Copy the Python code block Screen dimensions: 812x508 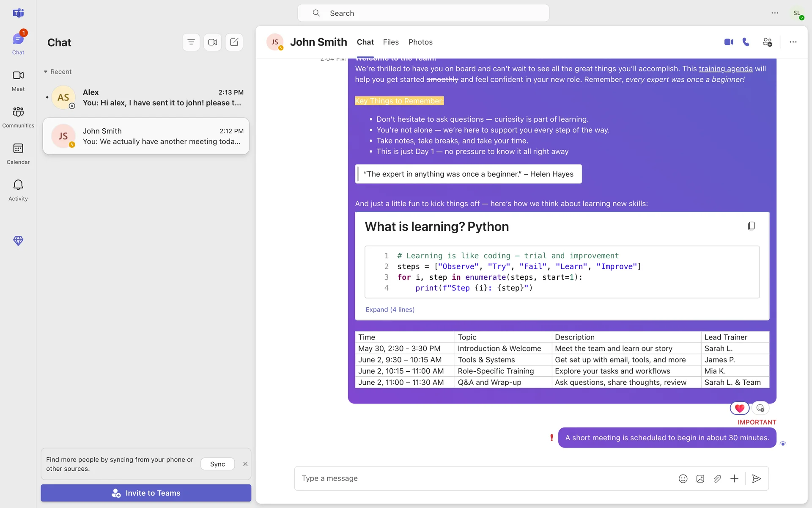[x=751, y=226]
